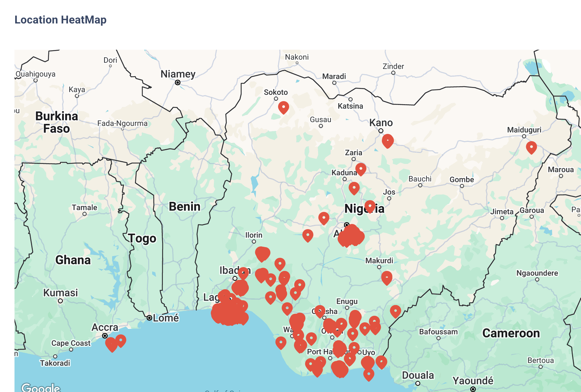Click the map pin near Maiduguri
Screen dimensions: 581x392
pyautogui.click(x=531, y=147)
